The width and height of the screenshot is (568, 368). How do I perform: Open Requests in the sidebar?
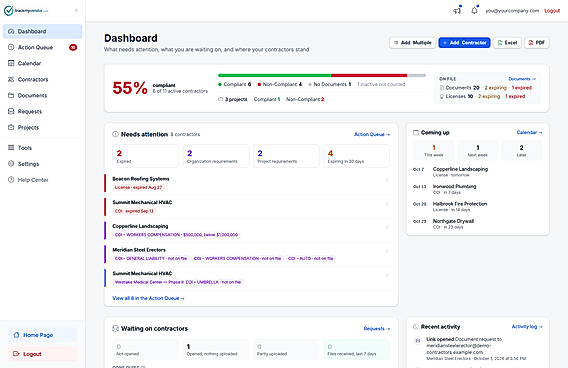(x=42, y=111)
